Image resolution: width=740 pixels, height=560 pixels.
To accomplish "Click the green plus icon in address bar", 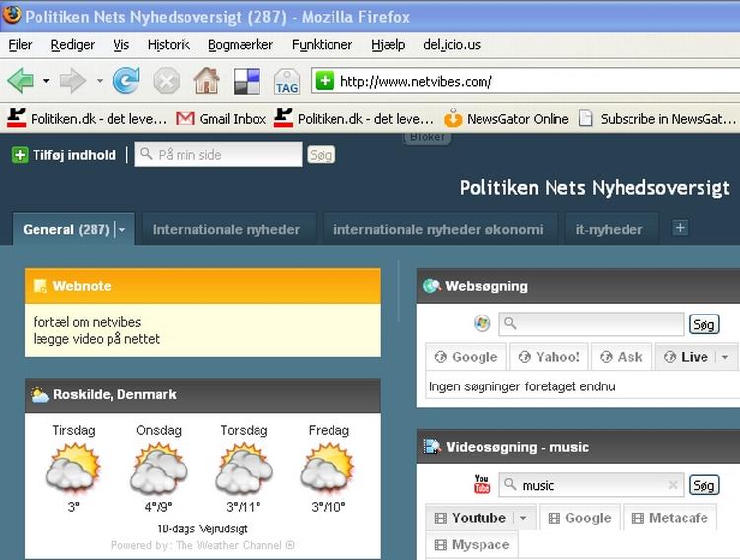I will pos(325,81).
